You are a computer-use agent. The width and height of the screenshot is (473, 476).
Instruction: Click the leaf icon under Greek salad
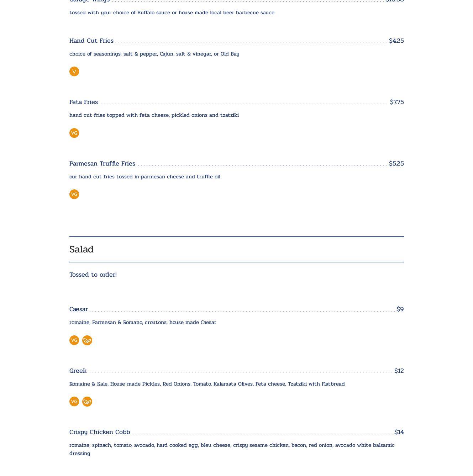coord(87,402)
